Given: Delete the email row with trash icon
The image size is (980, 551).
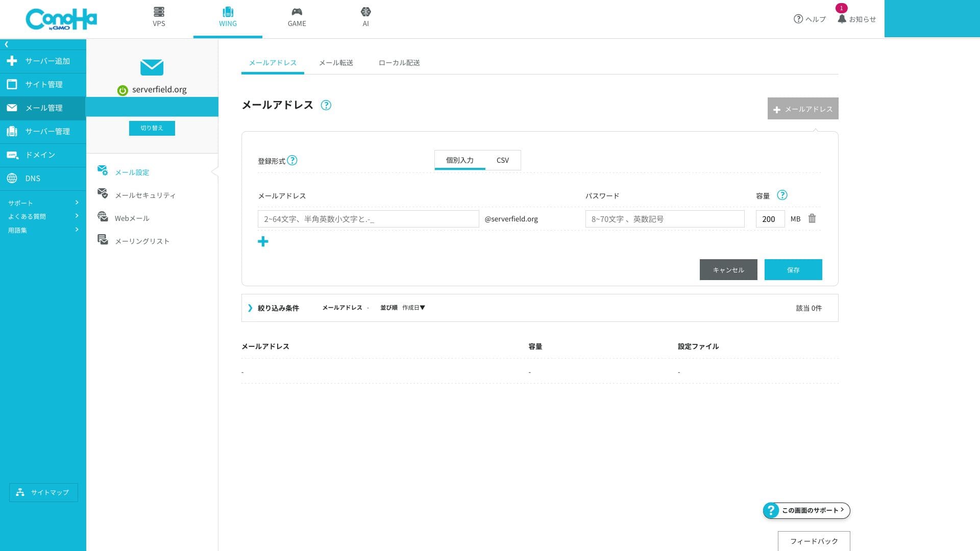Looking at the screenshot, I should click(812, 218).
